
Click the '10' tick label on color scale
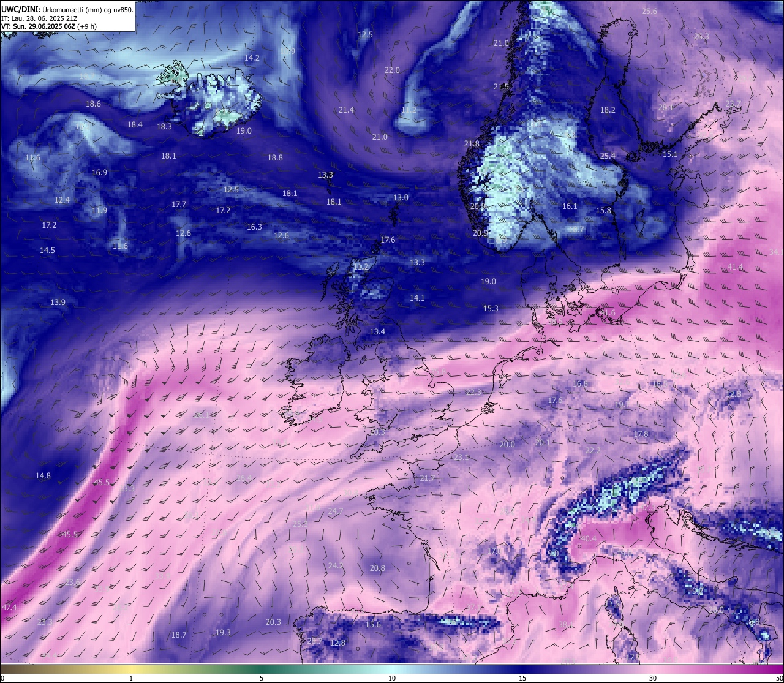pyautogui.click(x=392, y=678)
